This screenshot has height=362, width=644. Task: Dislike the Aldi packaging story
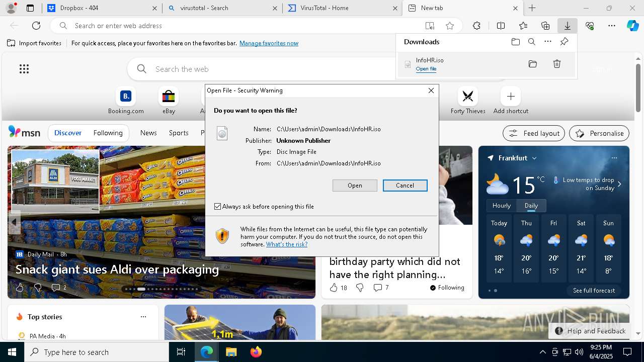pos(37,288)
